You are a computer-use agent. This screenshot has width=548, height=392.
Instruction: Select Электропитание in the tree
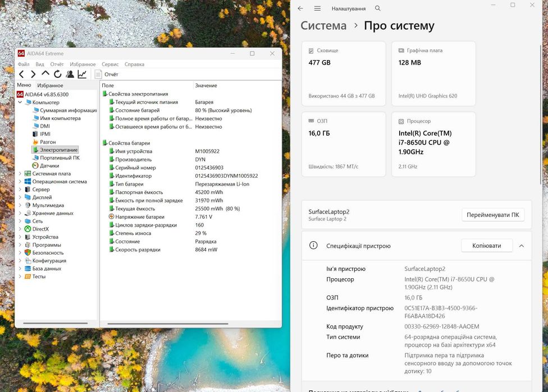[55, 150]
